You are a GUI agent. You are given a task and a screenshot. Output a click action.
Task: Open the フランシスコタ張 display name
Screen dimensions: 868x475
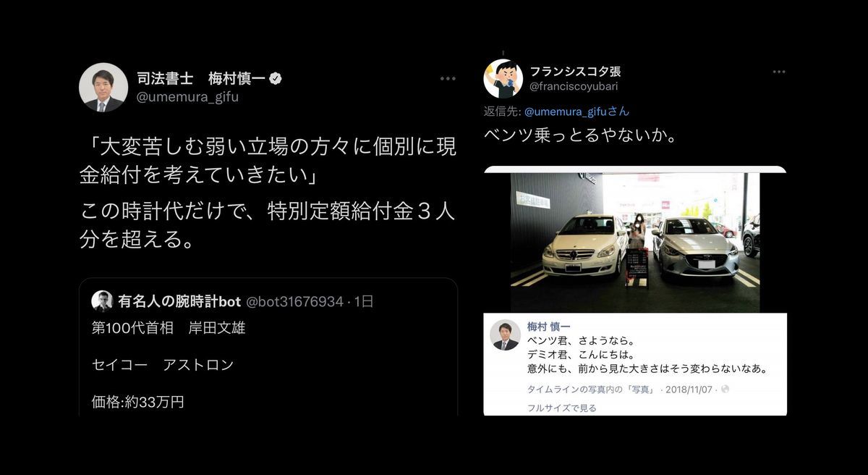(x=575, y=71)
